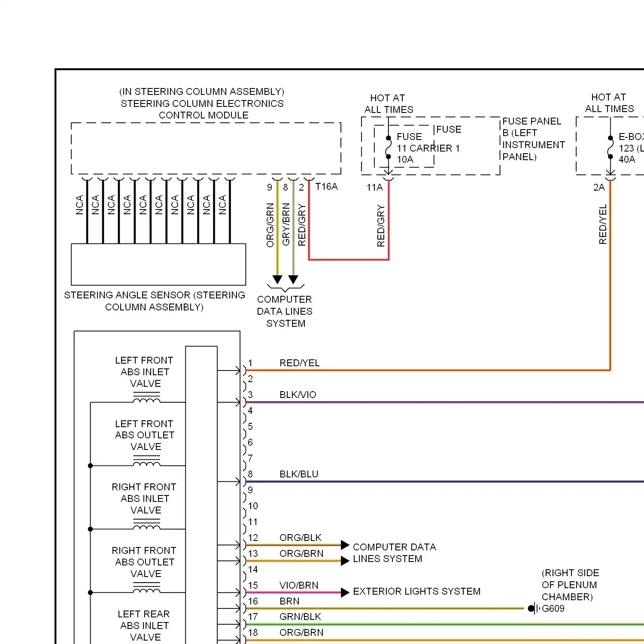This screenshot has height=644, width=644.
Task: Select the vertical GRY/BRN wire label
Action: pyautogui.click(x=286, y=224)
